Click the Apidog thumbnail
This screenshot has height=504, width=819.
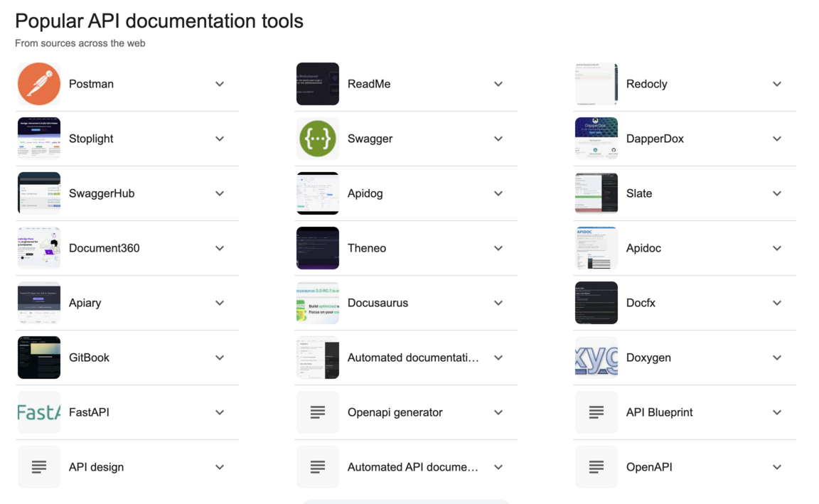(x=318, y=193)
